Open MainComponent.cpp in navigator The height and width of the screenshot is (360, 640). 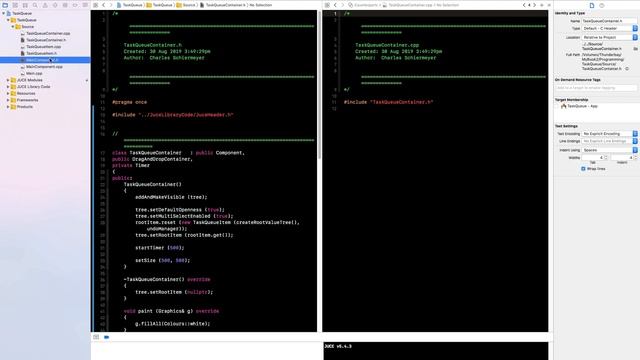44,67
